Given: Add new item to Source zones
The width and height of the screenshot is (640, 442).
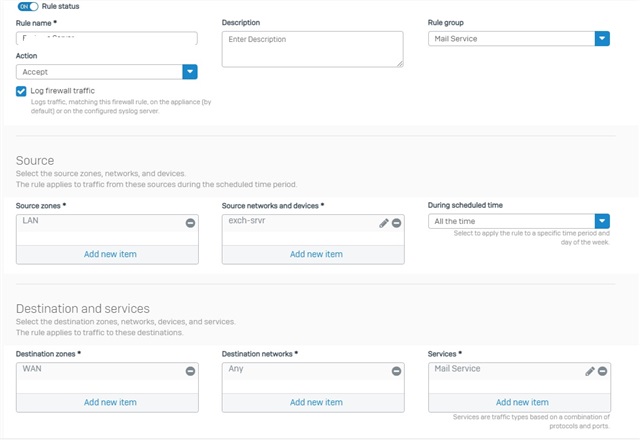Looking at the screenshot, I should click(110, 254).
